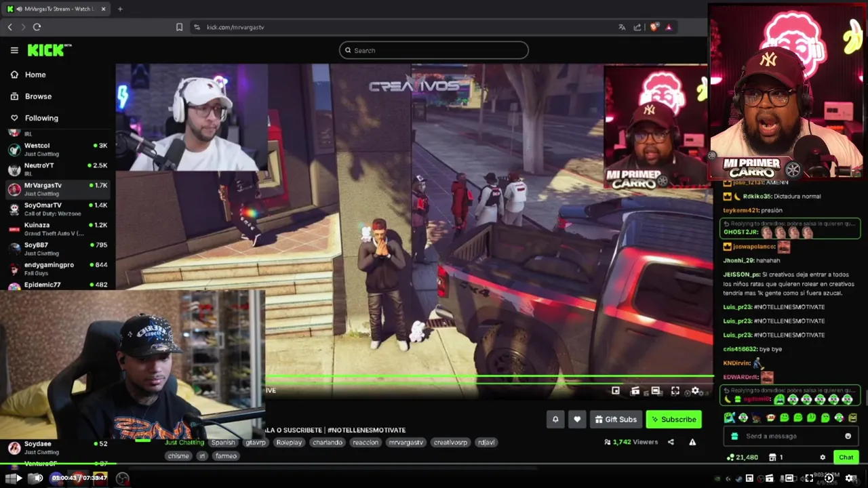The image size is (868, 488).
Task: Open Kick video player settings gear
Action: click(x=695, y=391)
